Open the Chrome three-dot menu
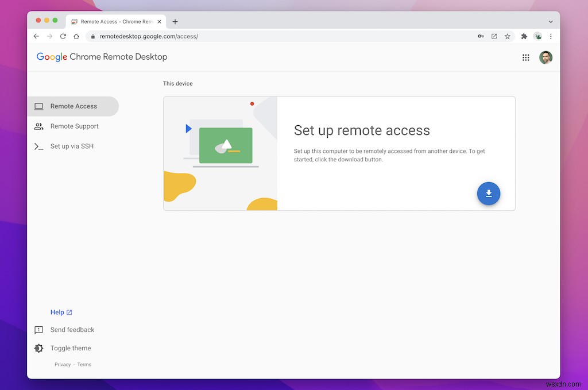 [x=551, y=36]
